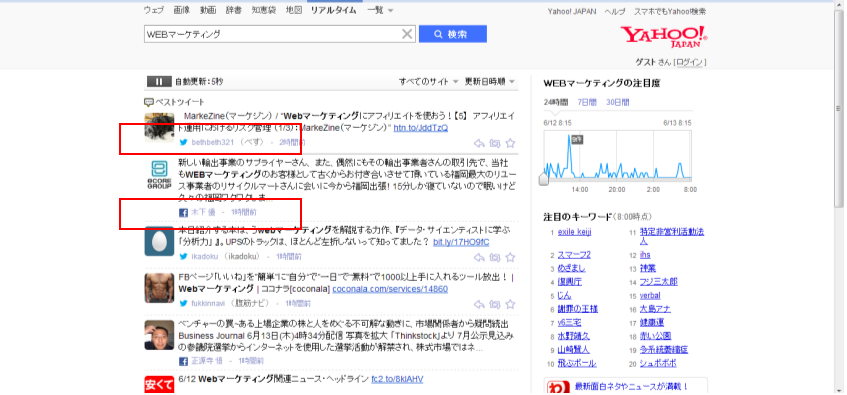The height and width of the screenshot is (395, 847).
Task: Expand the すべてのサイト filter dropdown
Action: pyautogui.click(x=428, y=82)
